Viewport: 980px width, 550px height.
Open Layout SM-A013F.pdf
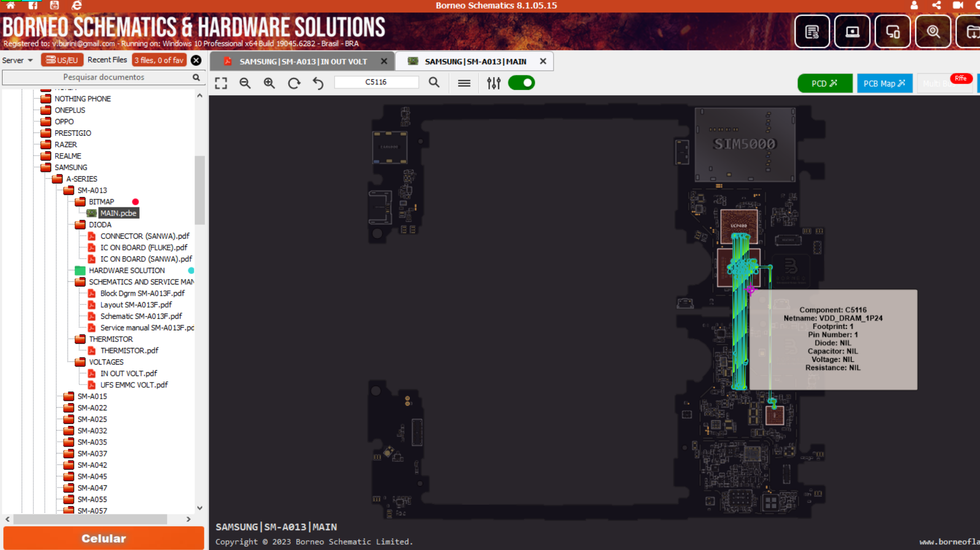136,305
